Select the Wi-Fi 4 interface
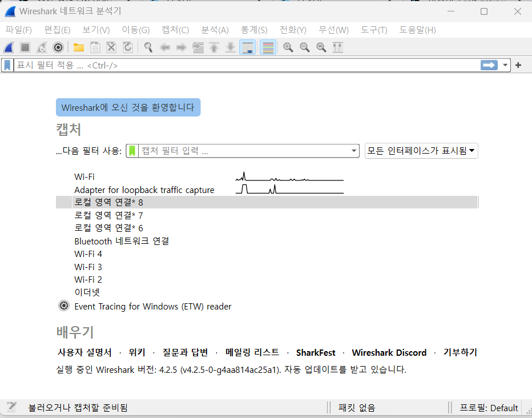532x418 pixels. 267,254
